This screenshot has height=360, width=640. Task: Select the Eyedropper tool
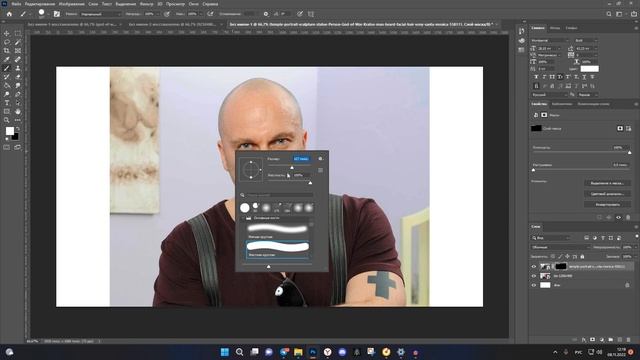[7, 60]
